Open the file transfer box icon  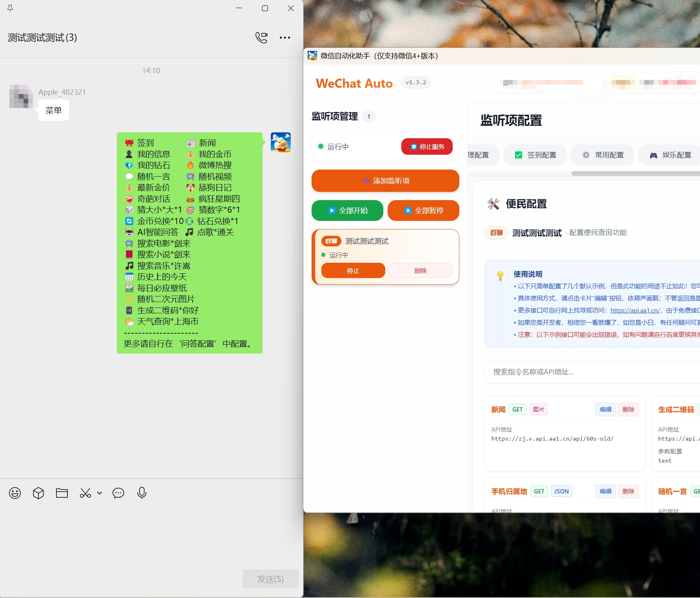38,493
